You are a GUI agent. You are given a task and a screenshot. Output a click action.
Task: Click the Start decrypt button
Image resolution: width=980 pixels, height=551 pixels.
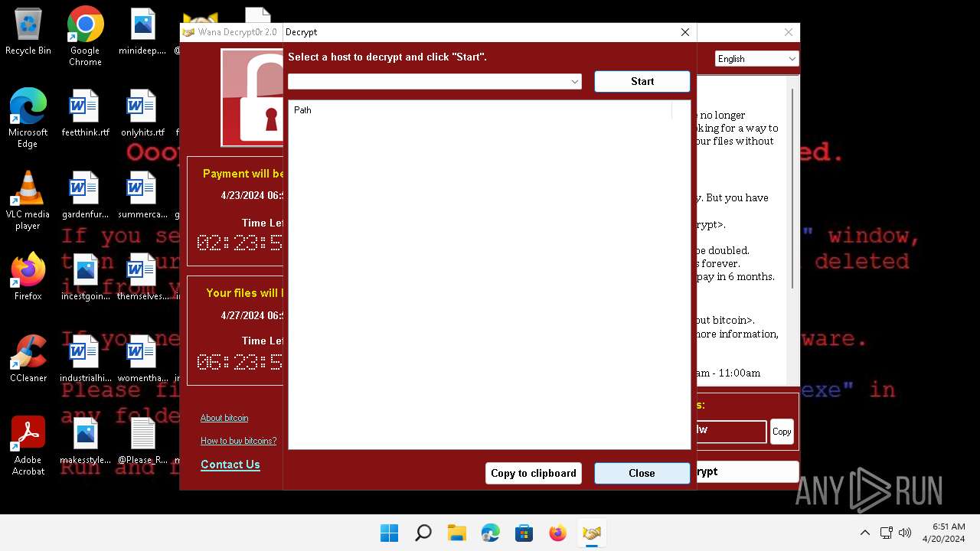tap(642, 81)
